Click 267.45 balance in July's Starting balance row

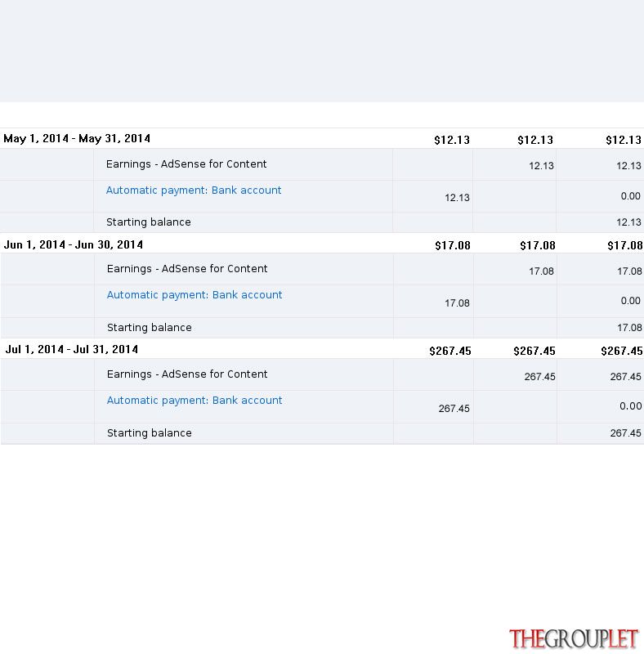point(626,433)
